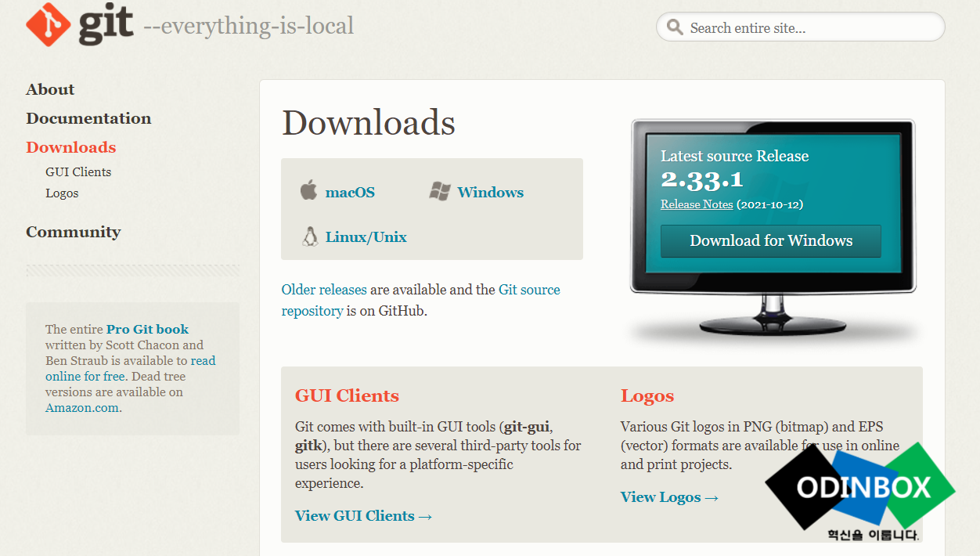The height and width of the screenshot is (556, 980).
Task: Choose the macOS download link
Action: pos(350,192)
